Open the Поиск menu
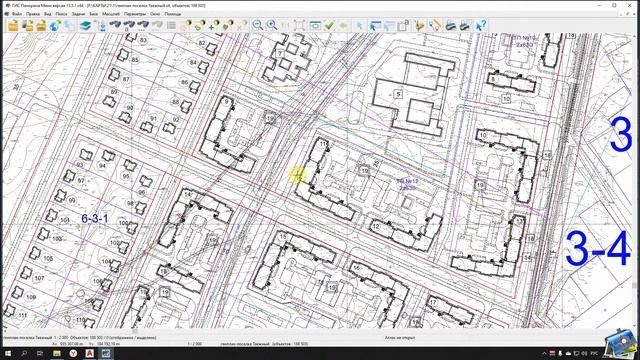The height and width of the screenshot is (360, 640). coord(61,14)
